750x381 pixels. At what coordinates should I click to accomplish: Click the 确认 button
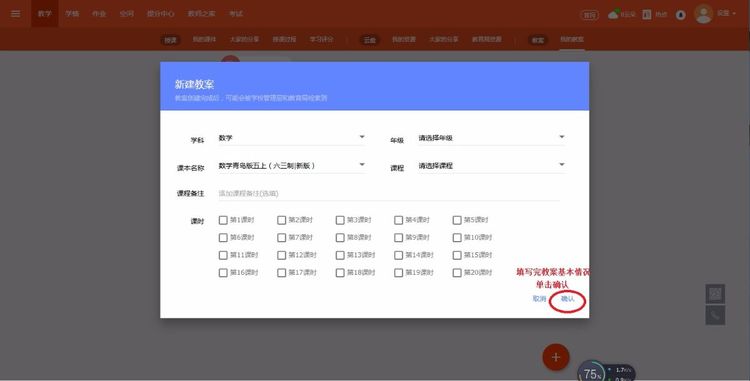point(567,299)
